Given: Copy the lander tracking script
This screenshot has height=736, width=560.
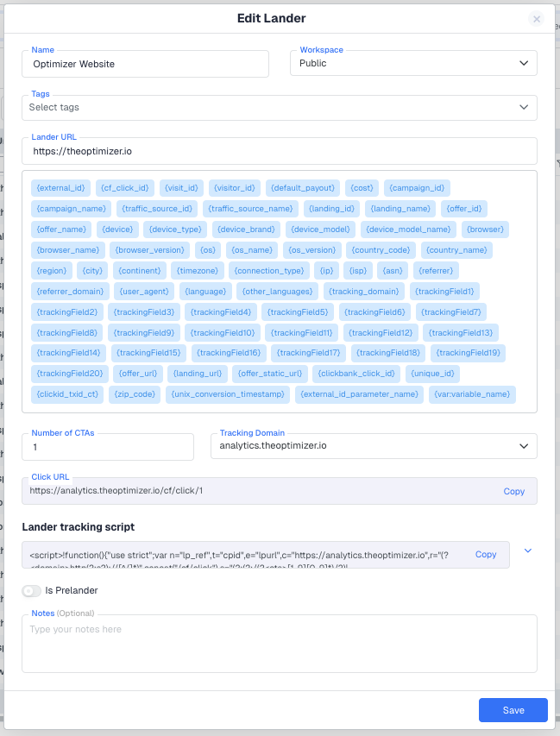Looking at the screenshot, I should pos(486,555).
